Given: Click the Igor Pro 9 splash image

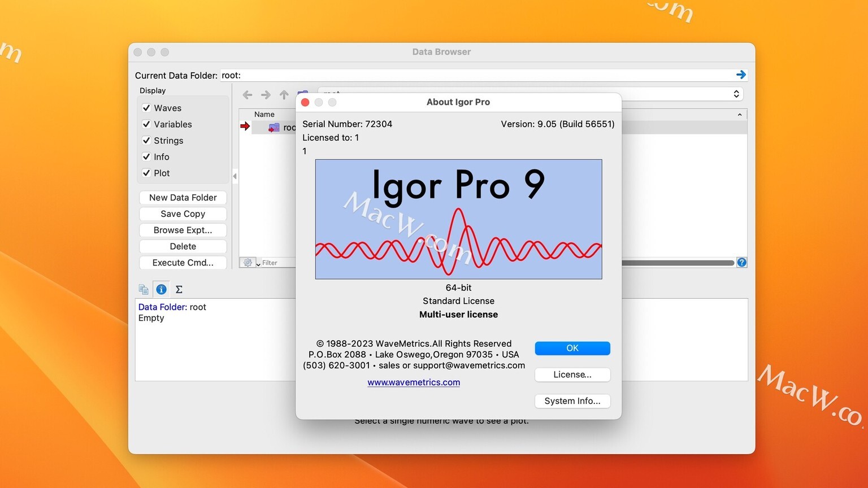Looking at the screenshot, I should point(458,219).
